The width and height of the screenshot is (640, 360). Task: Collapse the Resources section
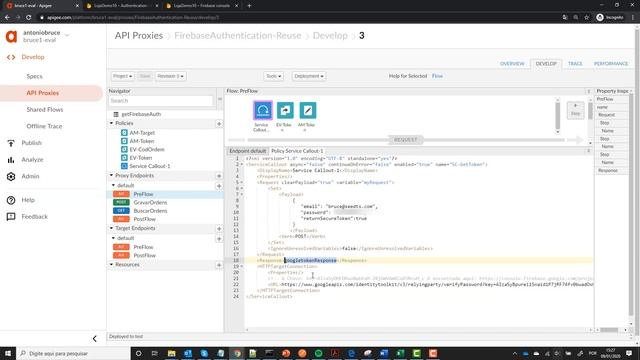coord(111,264)
